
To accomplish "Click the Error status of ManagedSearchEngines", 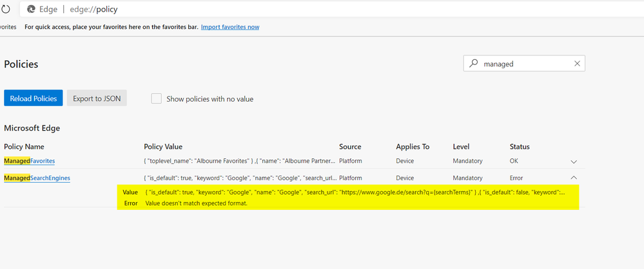I will (516, 178).
